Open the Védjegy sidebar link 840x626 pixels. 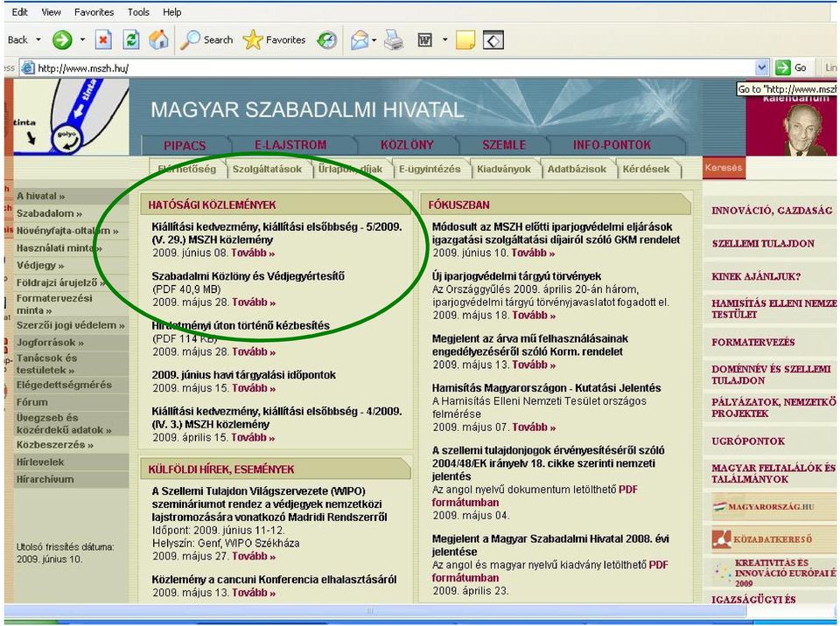pos(40,265)
